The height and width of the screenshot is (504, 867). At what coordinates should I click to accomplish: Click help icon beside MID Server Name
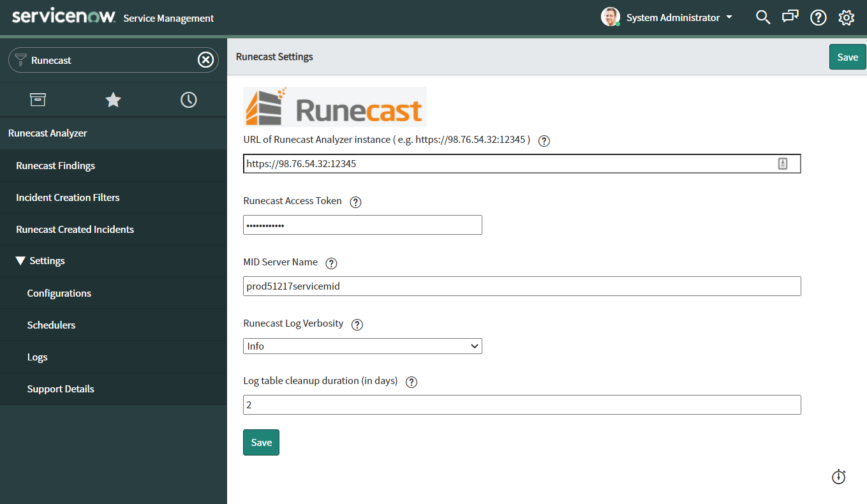(331, 263)
